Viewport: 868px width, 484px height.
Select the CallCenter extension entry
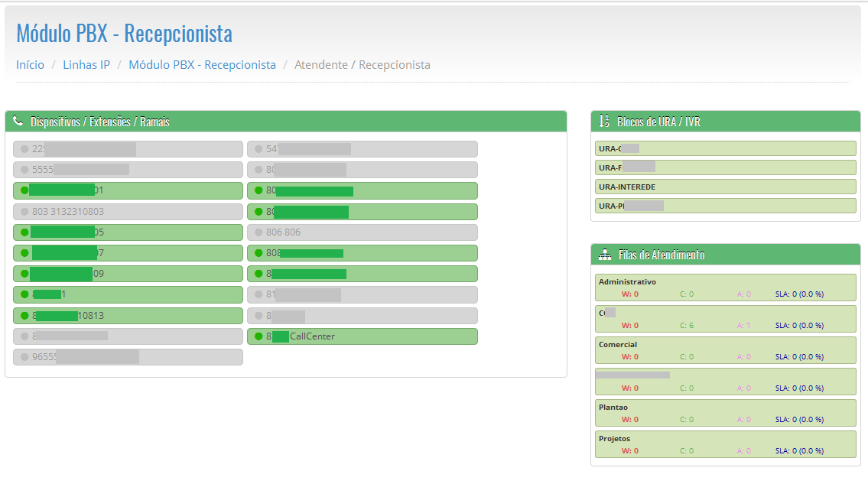pos(362,336)
